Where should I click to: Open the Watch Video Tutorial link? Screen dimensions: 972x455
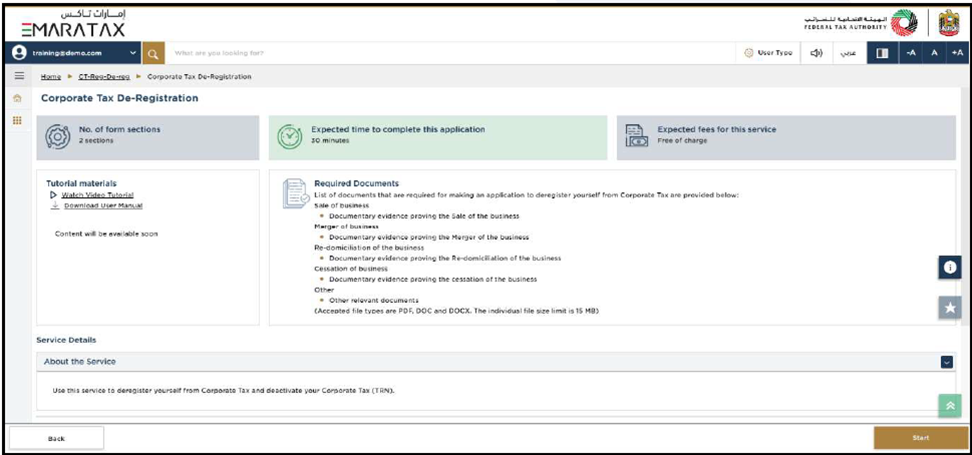click(x=97, y=195)
